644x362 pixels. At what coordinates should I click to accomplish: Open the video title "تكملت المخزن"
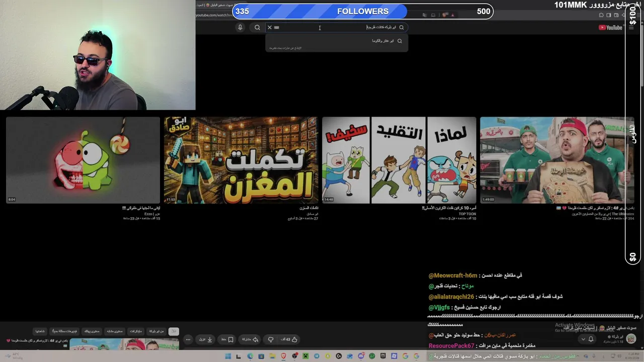(309, 208)
